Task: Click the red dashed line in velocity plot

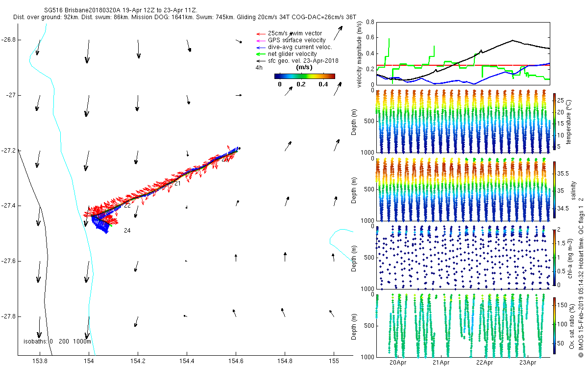Action: pyautogui.click(x=463, y=65)
